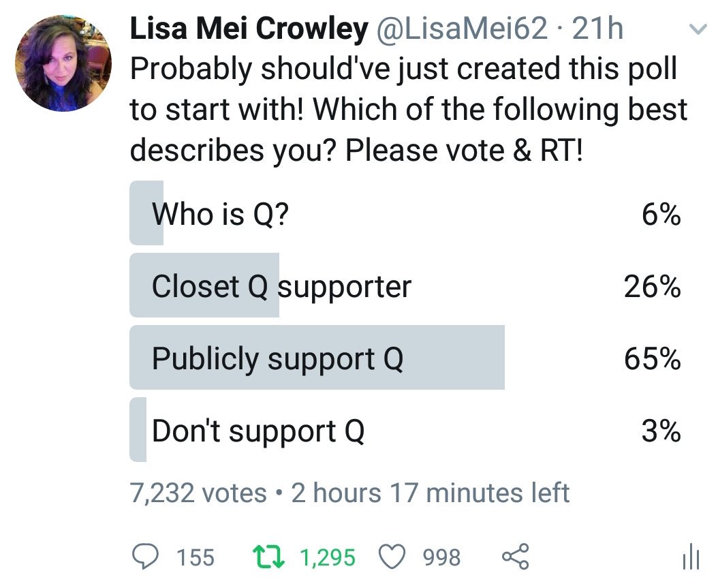
Task: Click the 998 likes count
Action: click(x=441, y=558)
